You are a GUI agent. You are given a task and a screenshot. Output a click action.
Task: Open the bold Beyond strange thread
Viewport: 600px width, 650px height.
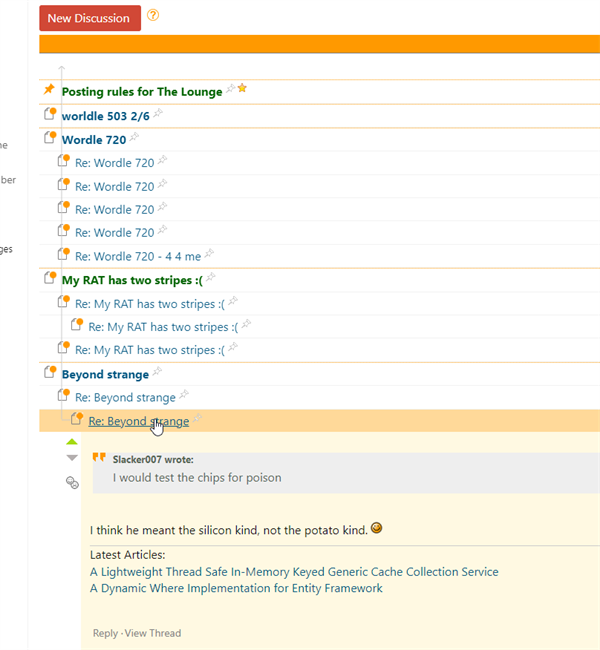pos(105,375)
